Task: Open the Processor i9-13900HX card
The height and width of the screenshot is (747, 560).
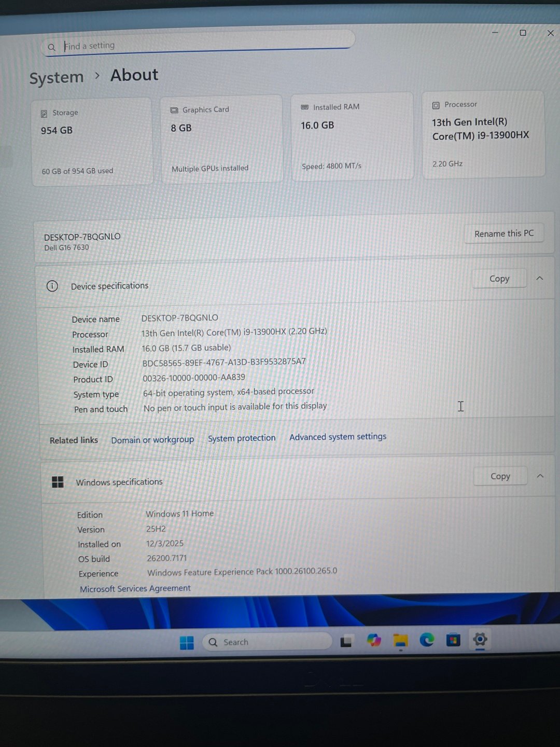Action: tap(483, 135)
